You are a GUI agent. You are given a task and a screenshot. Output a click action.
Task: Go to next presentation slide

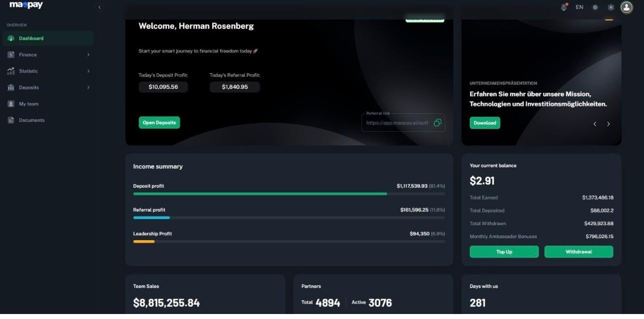(608, 124)
